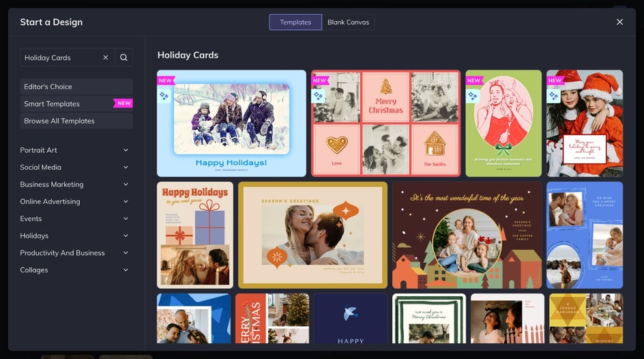
Task: Switch to the Templates tab
Action: [295, 22]
